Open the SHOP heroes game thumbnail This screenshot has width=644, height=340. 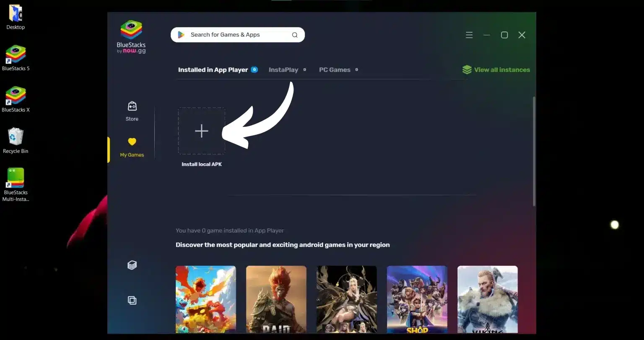[x=417, y=300]
